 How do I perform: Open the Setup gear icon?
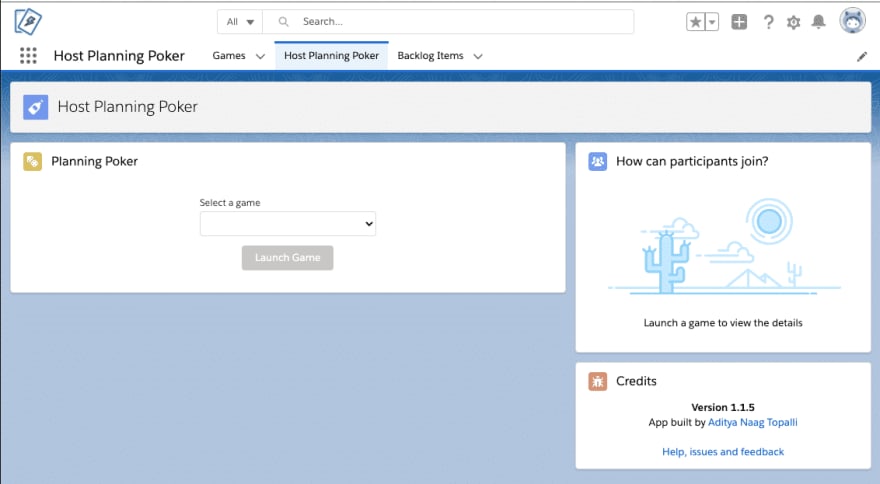[x=793, y=22]
